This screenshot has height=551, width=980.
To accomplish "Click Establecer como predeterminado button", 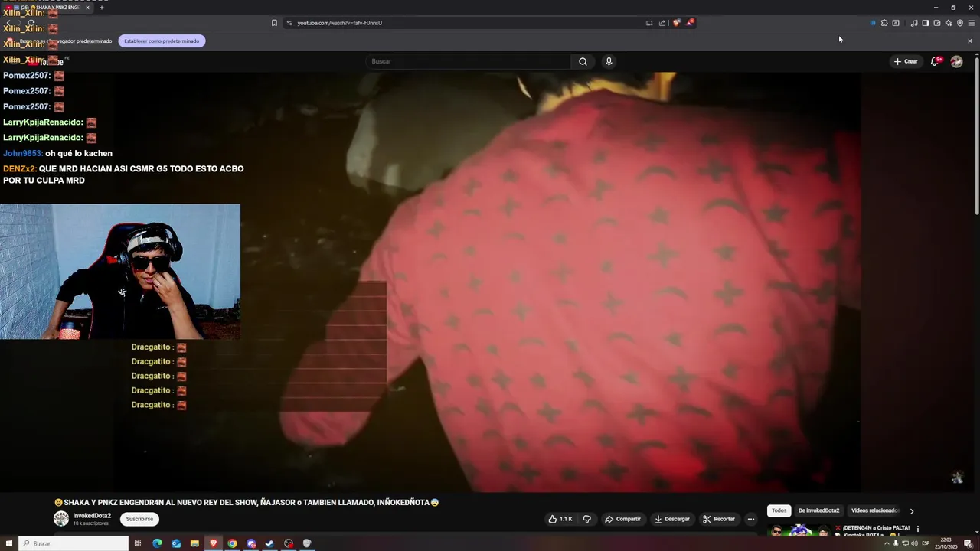I will [162, 41].
